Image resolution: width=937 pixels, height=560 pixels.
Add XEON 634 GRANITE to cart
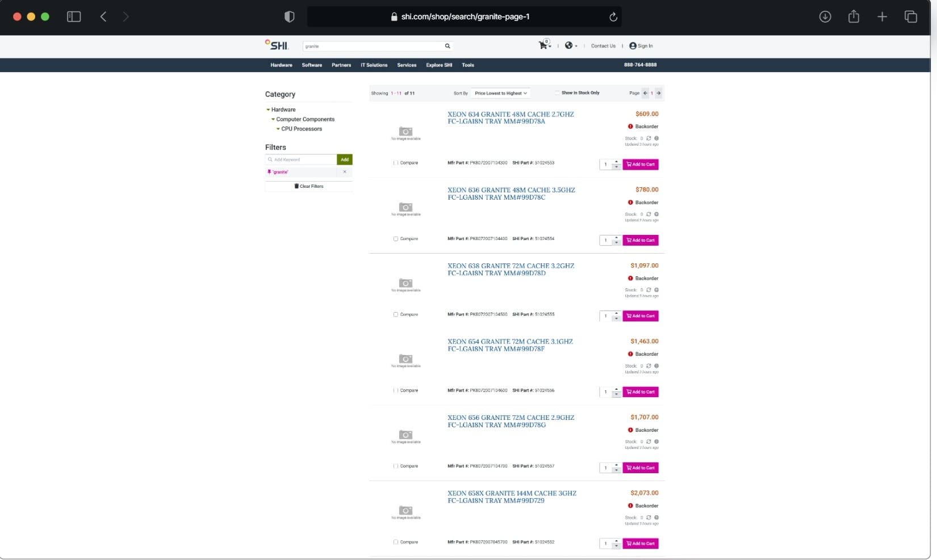(x=641, y=165)
